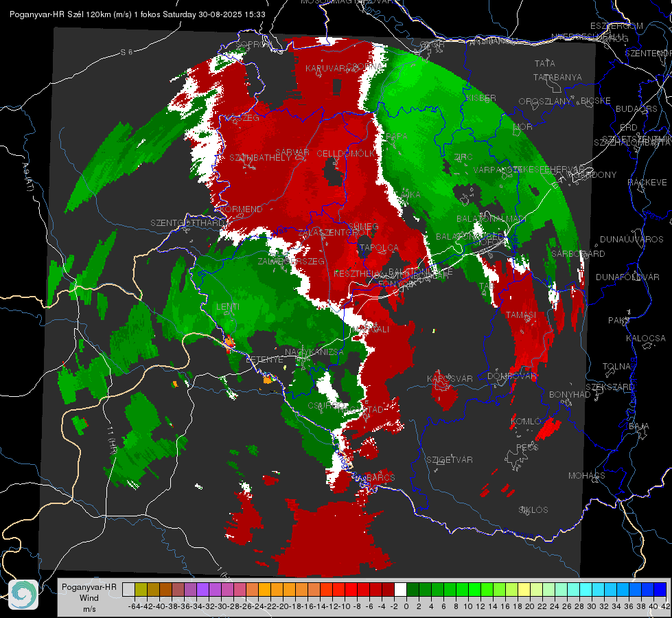
Task: Click the 'ZALAEGERSZEG' city label
Action: (x=291, y=261)
